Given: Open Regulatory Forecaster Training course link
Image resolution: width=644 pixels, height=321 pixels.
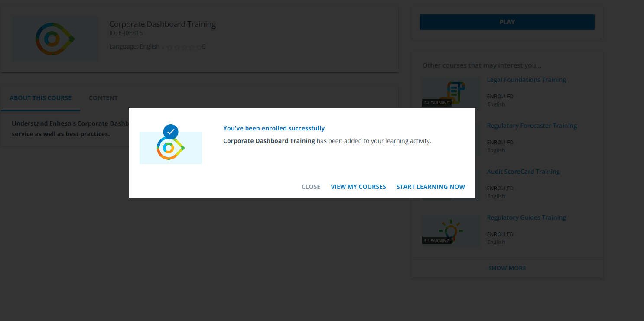Looking at the screenshot, I should point(532,126).
